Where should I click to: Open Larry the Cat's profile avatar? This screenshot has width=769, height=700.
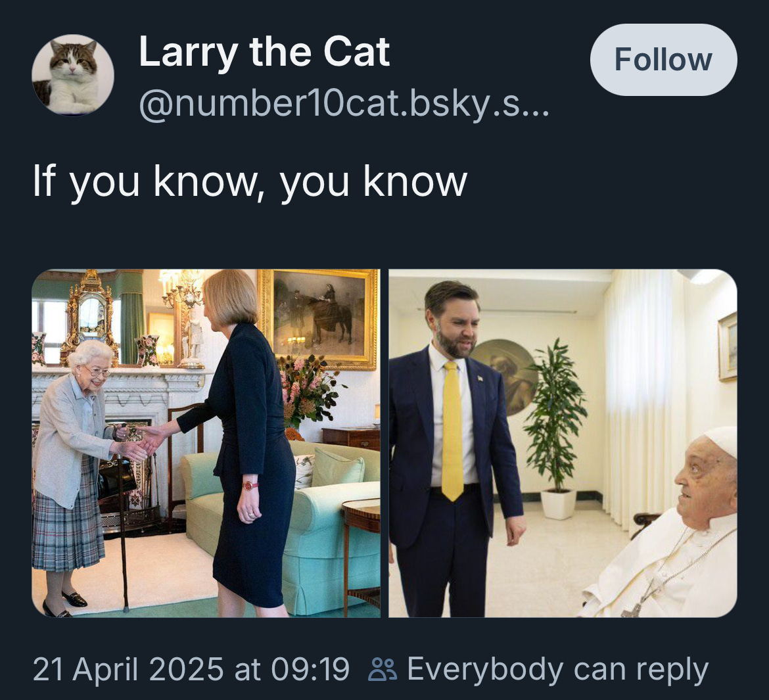pyautogui.click(x=73, y=74)
